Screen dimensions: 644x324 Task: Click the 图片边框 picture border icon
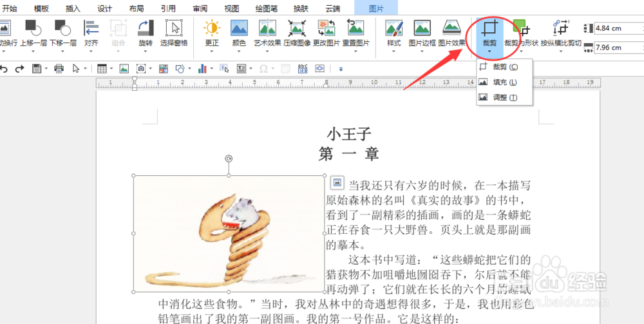pyautogui.click(x=422, y=28)
